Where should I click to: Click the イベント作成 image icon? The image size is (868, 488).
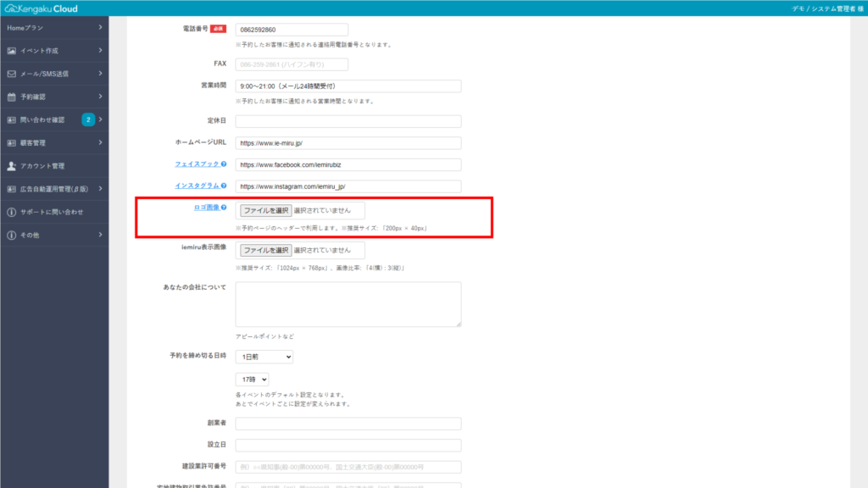[12, 51]
